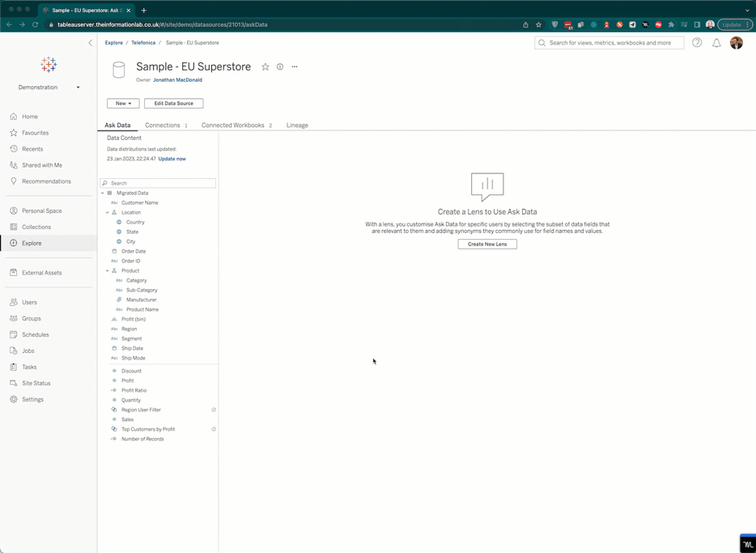Select the Ask Data tab
The image size is (756, 553).
tap(117, 125)
